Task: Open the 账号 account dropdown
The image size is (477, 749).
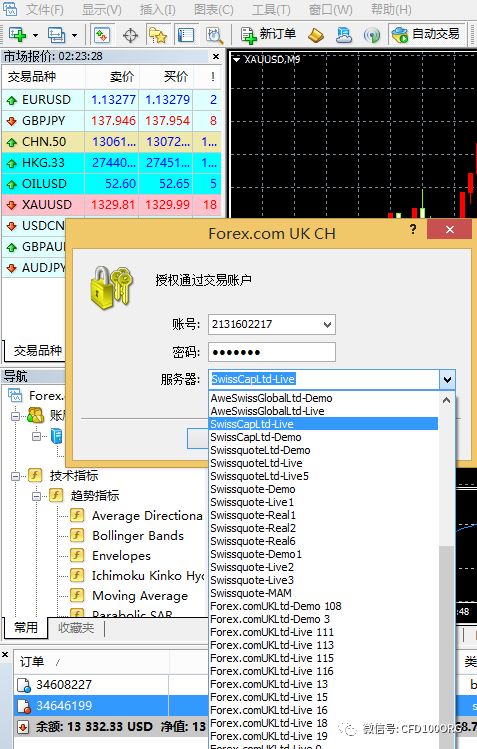Action: click(327, 325)
